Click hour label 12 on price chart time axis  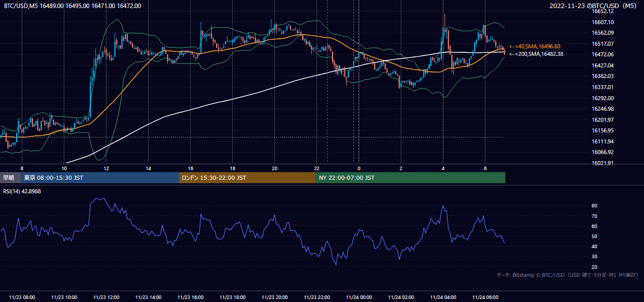tap(106, 168)
